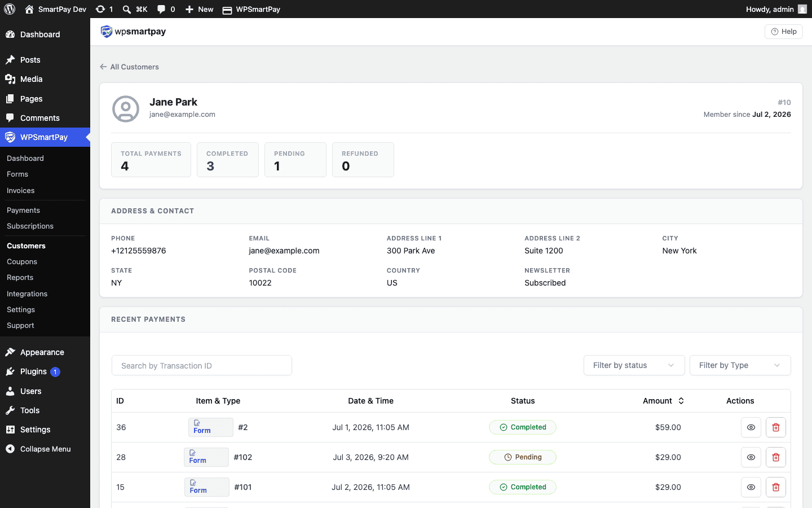Open Appearance menu

45,352
